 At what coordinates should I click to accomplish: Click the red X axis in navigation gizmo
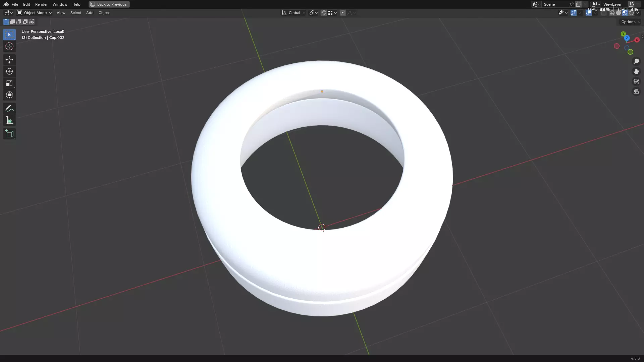coord(637,40)
